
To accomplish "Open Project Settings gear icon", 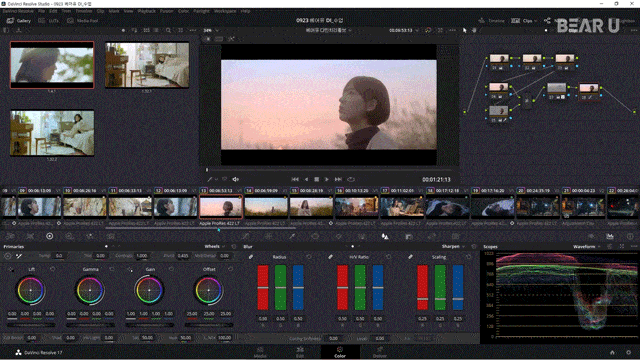I will coord(629,352).
